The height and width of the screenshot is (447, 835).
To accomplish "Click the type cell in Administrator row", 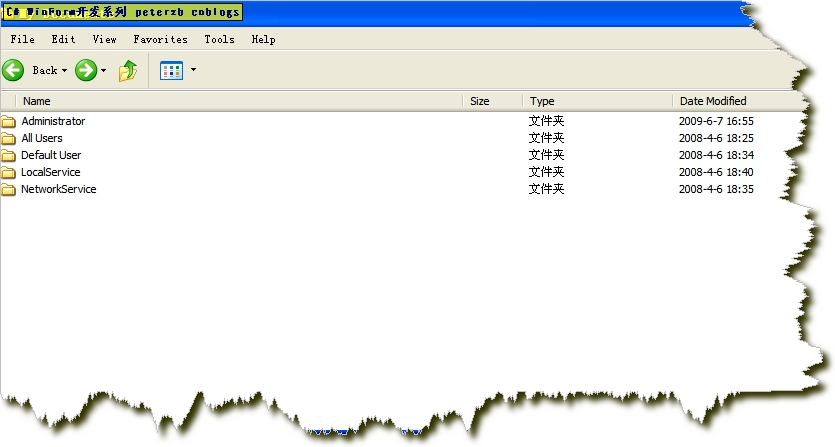I will 546,121.
